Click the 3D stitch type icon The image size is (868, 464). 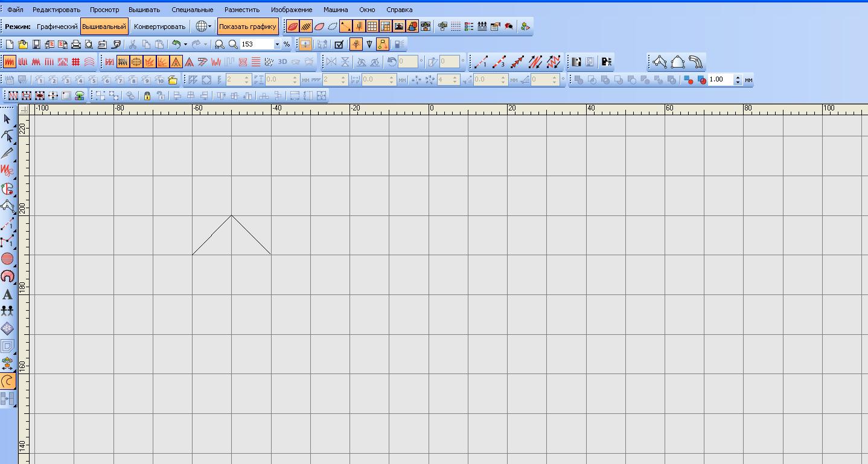(x=282, y=62)
